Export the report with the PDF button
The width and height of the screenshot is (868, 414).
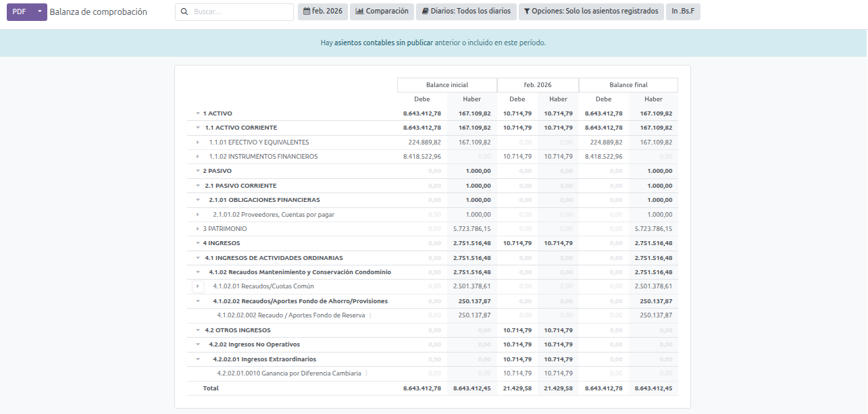pyautogui.click(x=19, y=11)
